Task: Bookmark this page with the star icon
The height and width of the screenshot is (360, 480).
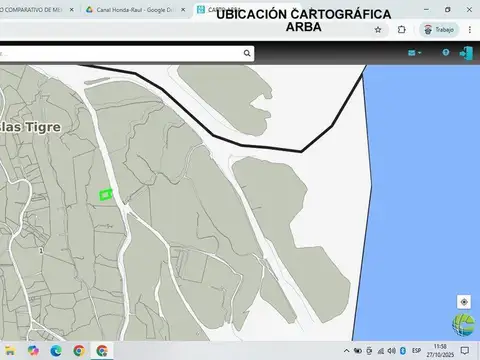Action: [x=378, y=30]
